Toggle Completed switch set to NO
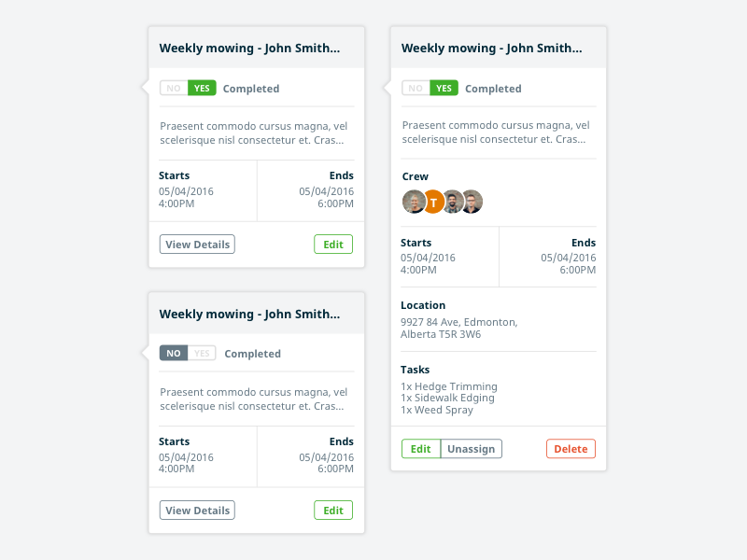Screen dimensions: 747x560 [x=188, y=354]
